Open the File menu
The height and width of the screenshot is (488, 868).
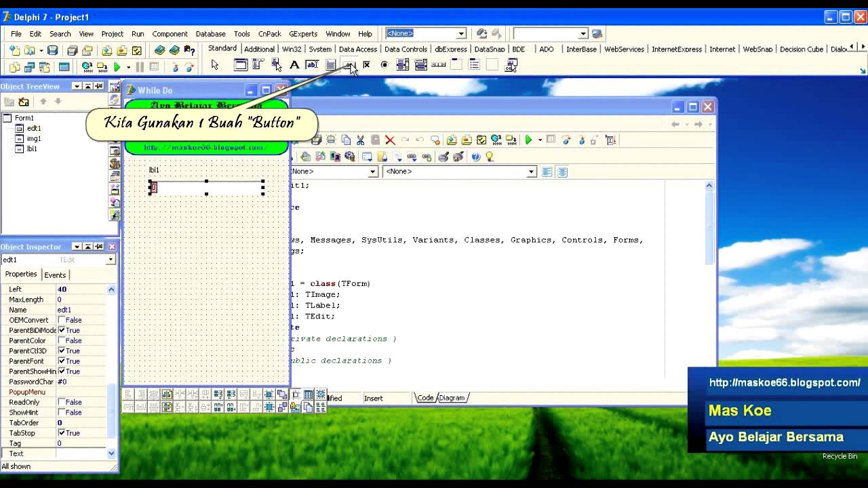pyautogui.click(x=16, y=34)
